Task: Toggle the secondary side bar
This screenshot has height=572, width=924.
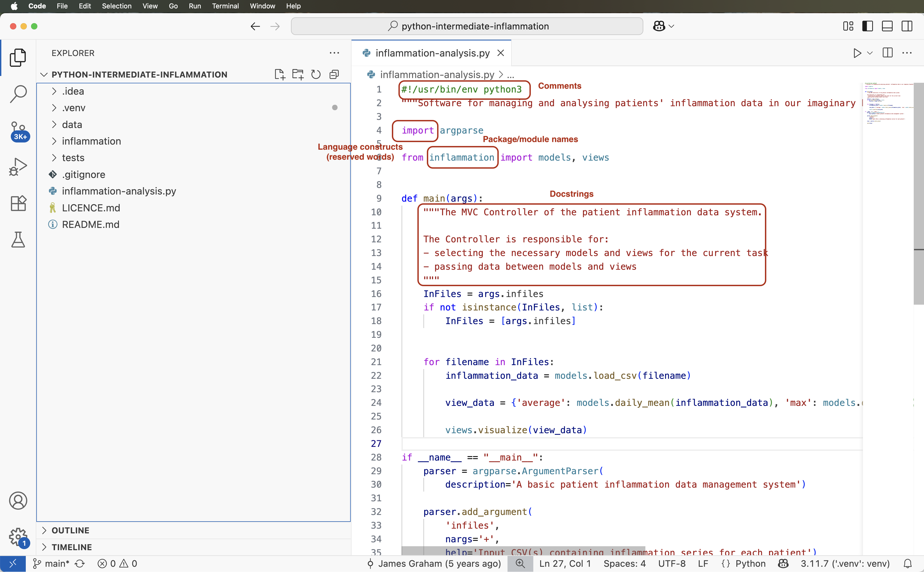Action: tap(907, 26)
